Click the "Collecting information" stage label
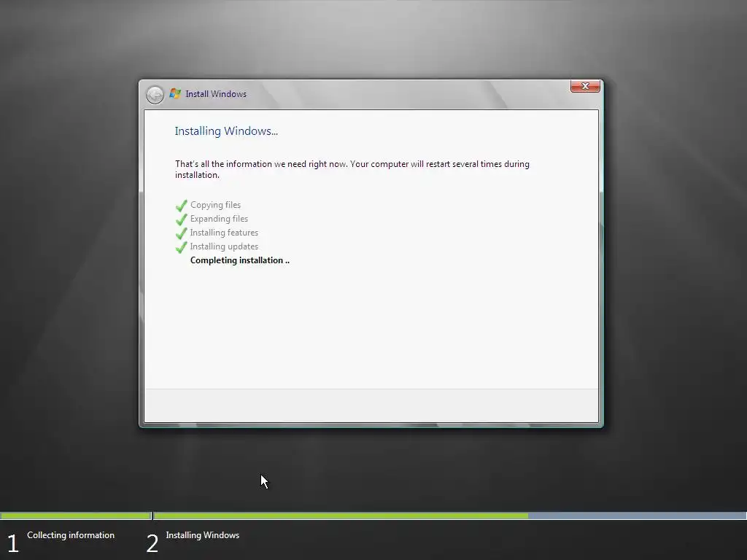This screenshot has width=747, height=560. point(71,535)
